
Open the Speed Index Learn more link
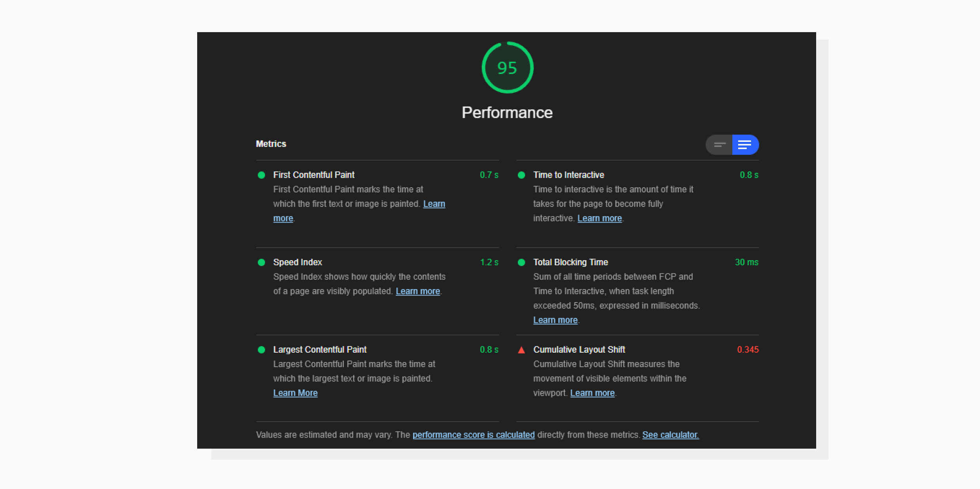pyautogui.click(x=417, y=291)
